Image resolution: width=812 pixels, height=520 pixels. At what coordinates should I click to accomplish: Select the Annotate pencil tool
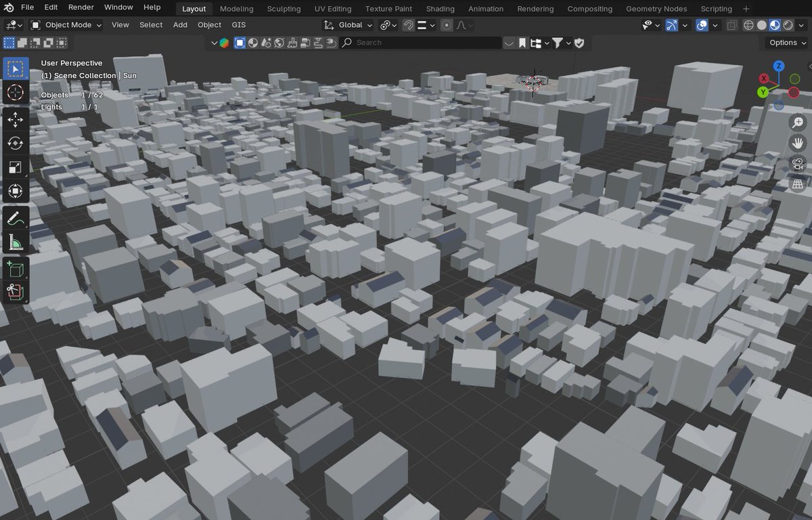pos(16,218)
